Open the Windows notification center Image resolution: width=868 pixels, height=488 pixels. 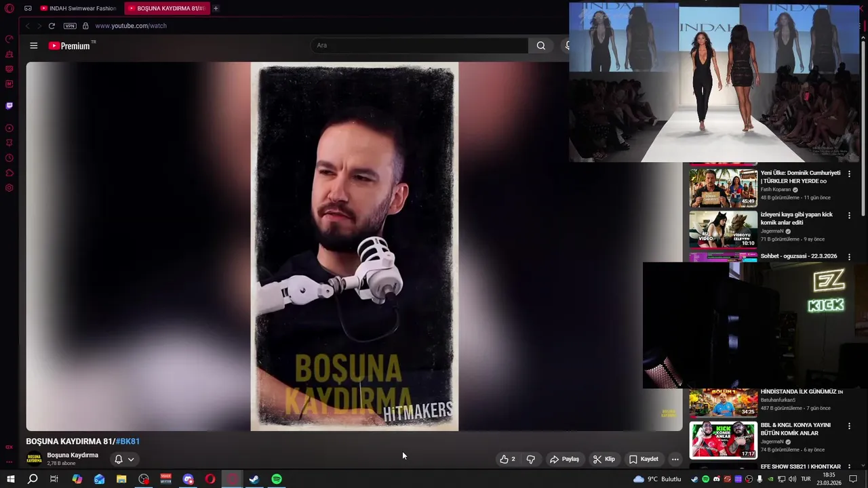click(853, 479)
